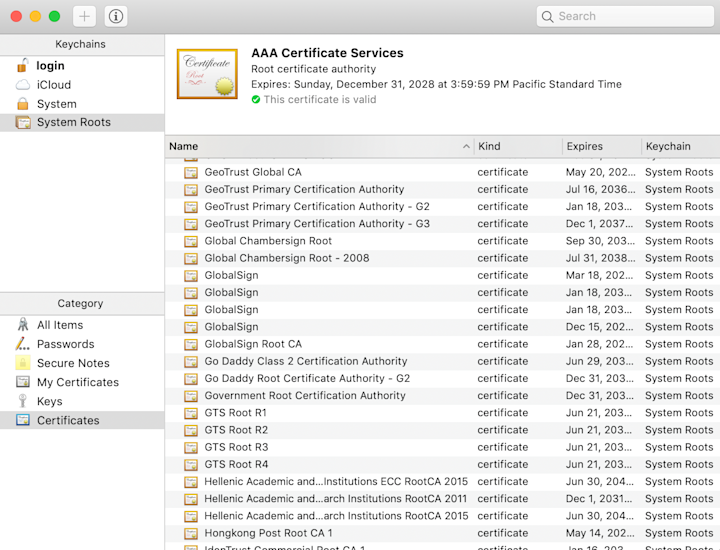Image resolution: width=720 pixels, height=550 pixels.
Task: Select the login keychain padlock icon
Action: click(22, 65)
